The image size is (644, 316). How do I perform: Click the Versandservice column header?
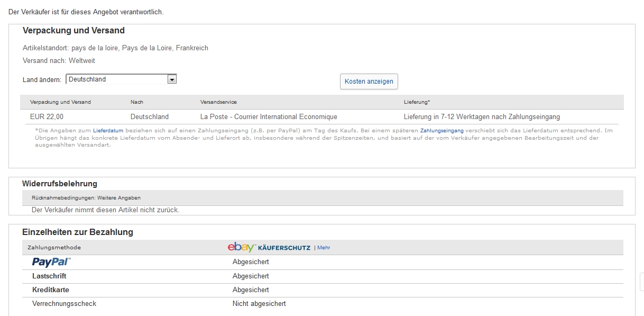[x=218, y=102]
